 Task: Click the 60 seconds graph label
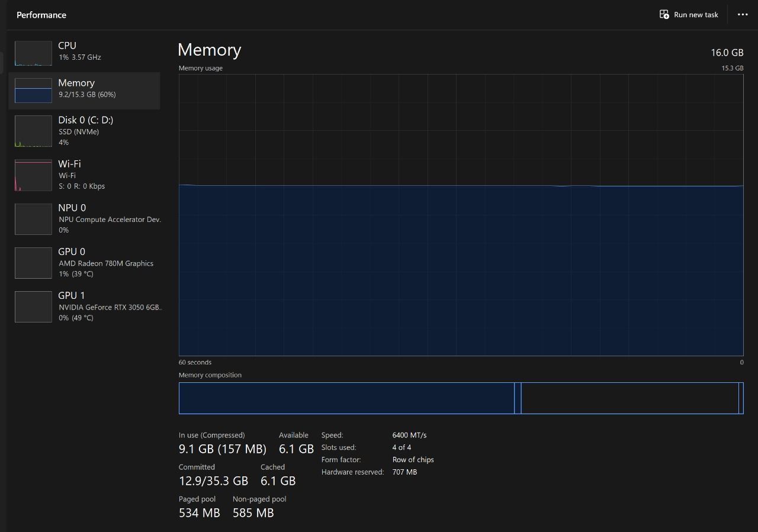(x=195, y=362)
